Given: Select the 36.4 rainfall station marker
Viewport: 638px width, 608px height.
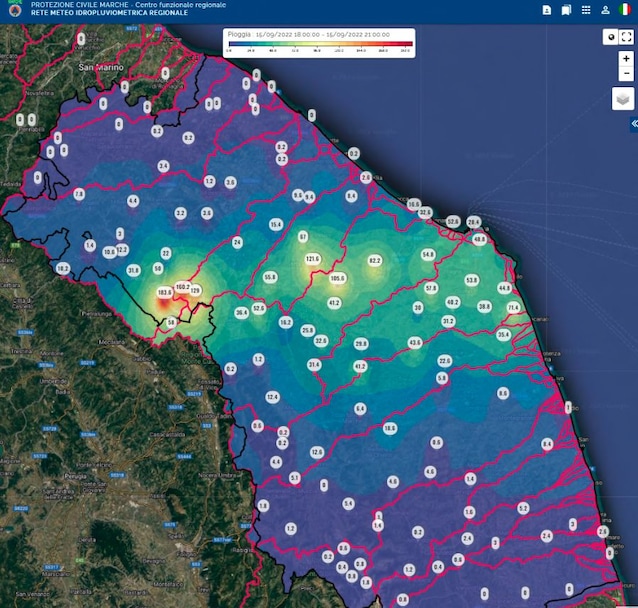Looking at the screenshot, I should (x=241, y=313).
